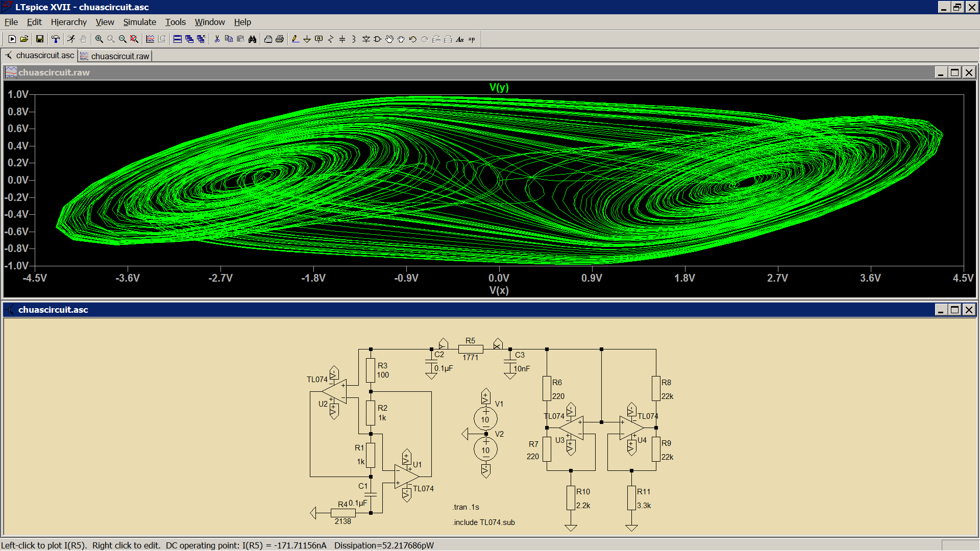This screenshot has height=551, width=980.
Task: Select the Inductor placement tool
Action: point(354,39)
